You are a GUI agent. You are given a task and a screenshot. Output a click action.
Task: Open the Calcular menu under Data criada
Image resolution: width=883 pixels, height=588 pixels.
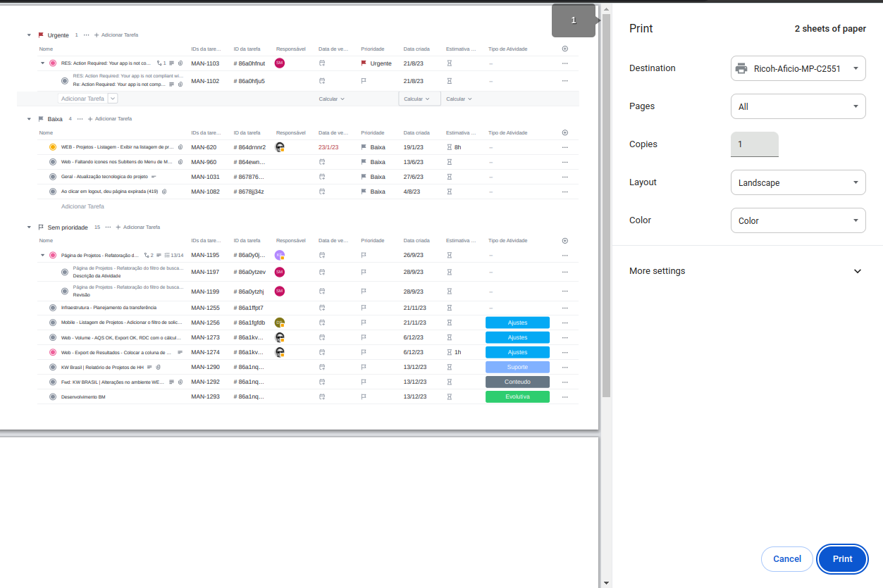(416, 99)
